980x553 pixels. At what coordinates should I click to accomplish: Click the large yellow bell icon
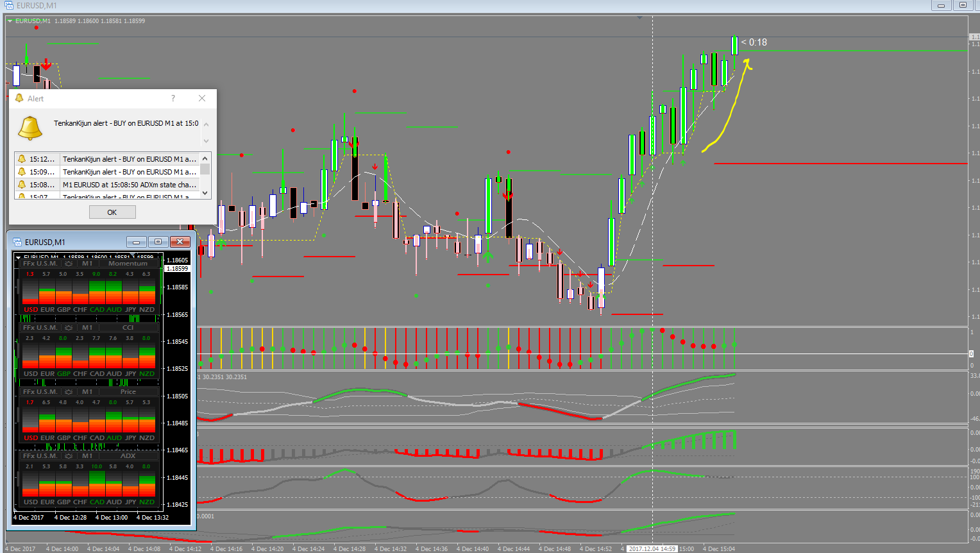click(x=30, y=128)
